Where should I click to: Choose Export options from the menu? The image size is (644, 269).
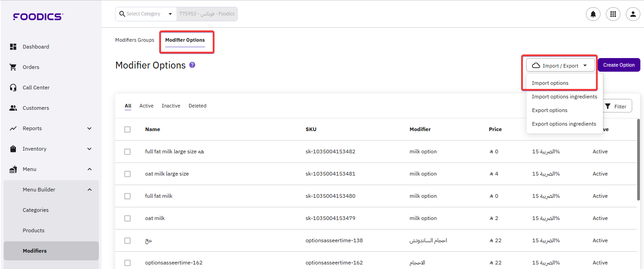(x=550, y=110)
